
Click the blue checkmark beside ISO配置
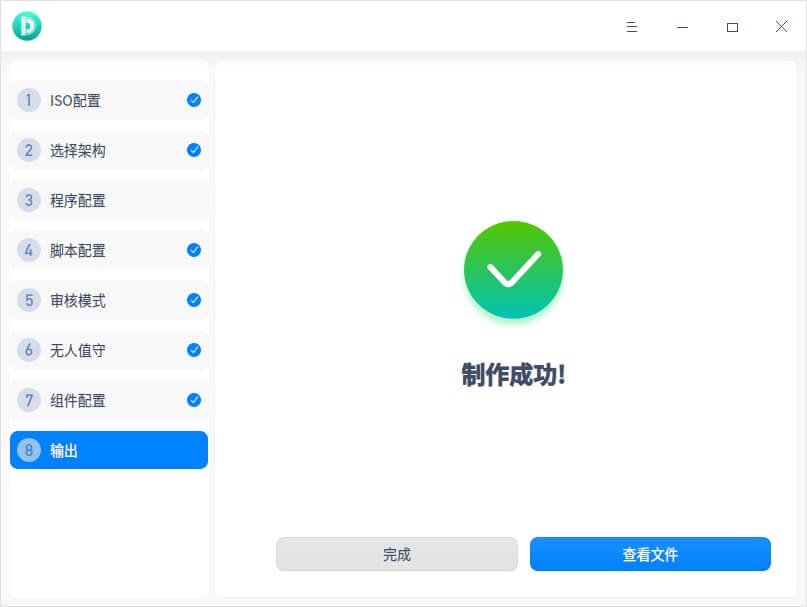194,100
